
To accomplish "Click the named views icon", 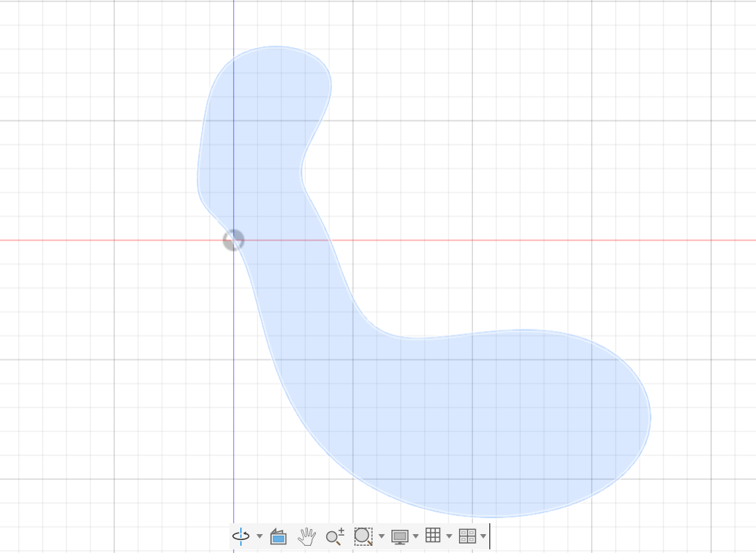I will (x=279, y=536).
